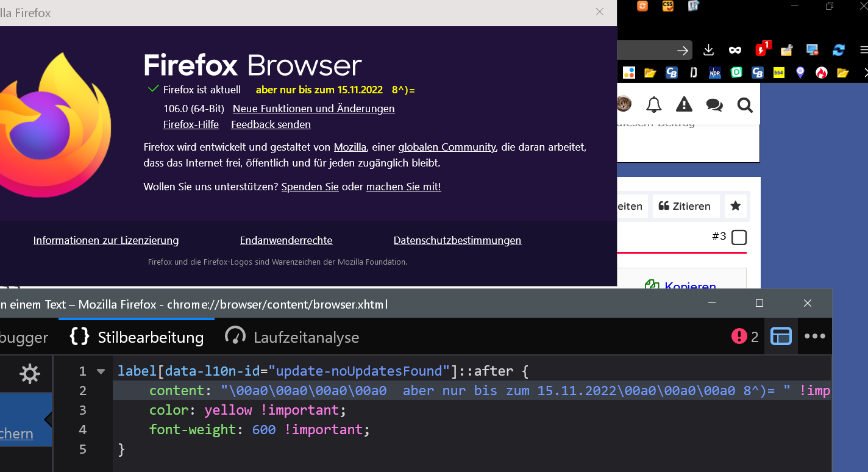Open the Firefox-Hilfe link
This screenshot has width=868, height=472.
tap(191, 124)
